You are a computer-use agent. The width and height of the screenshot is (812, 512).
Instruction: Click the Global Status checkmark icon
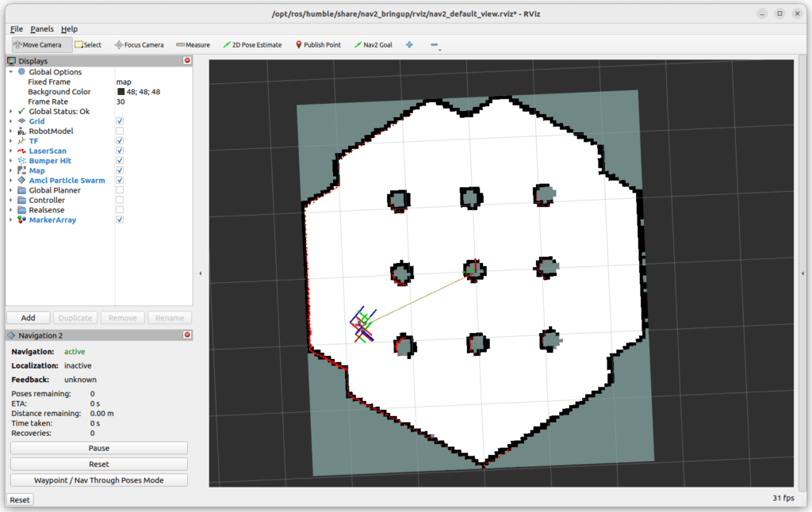pos(21,111)
